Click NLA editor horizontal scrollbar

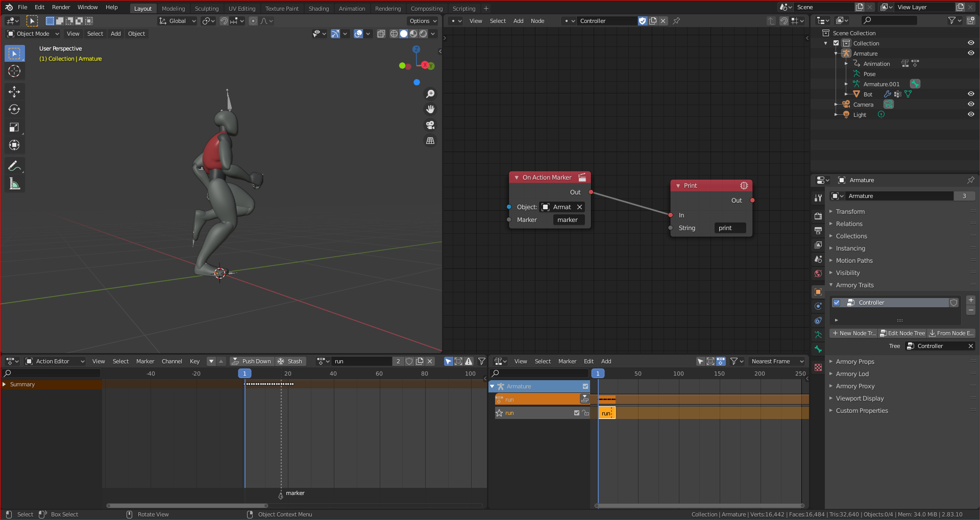pos(700,506)
